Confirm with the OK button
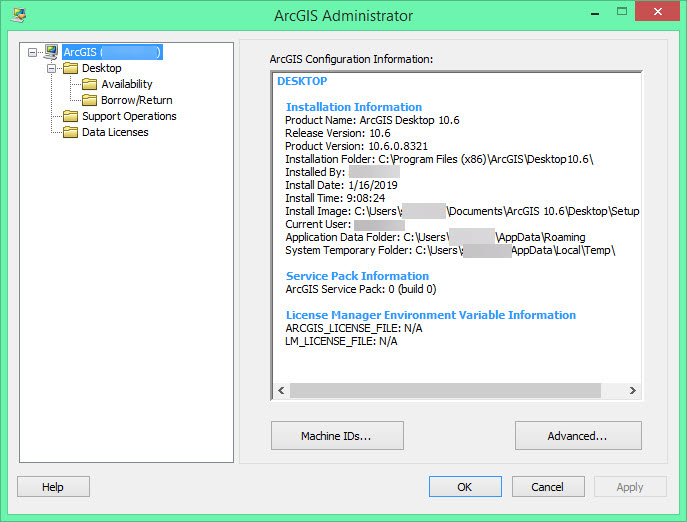Screen dimensions: 687x522 pyautogui.click(x=465, y=486)
